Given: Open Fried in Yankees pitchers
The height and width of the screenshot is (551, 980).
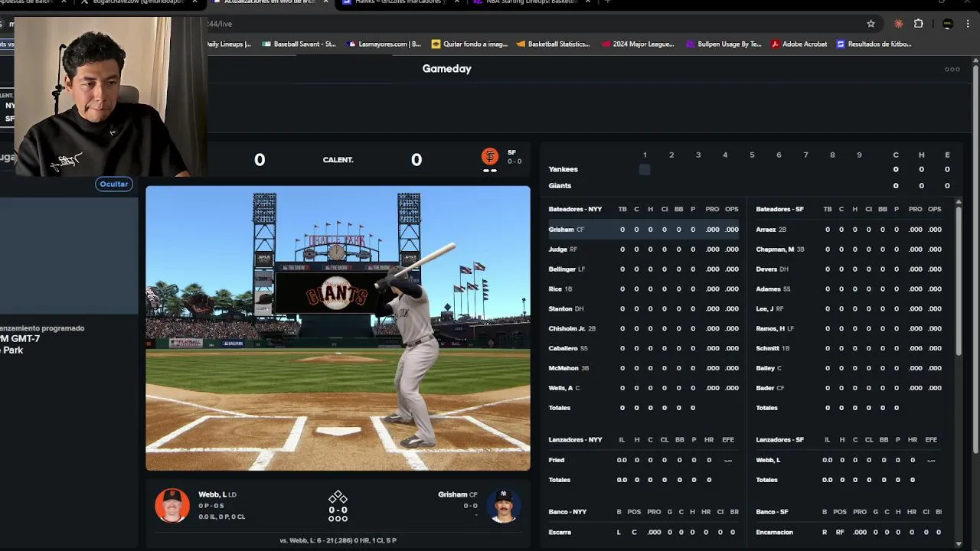Looking at the screenshot, I should coord(557,461).
